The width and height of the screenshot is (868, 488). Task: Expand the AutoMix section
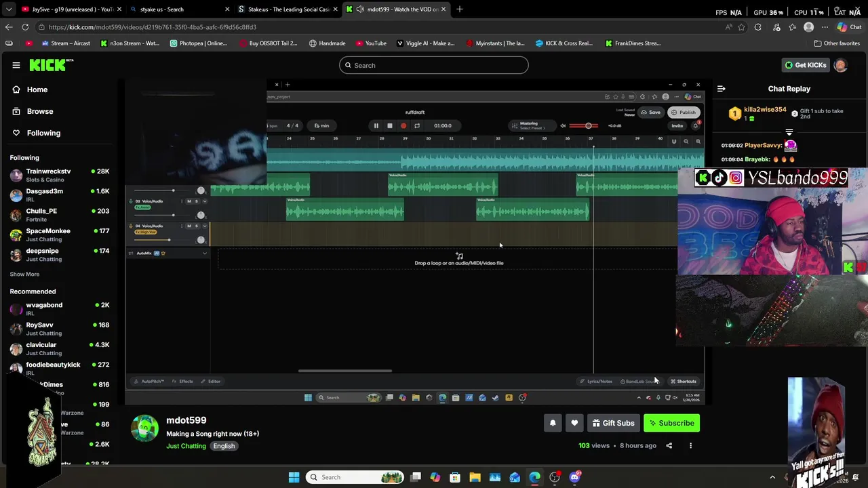point(204,253)
